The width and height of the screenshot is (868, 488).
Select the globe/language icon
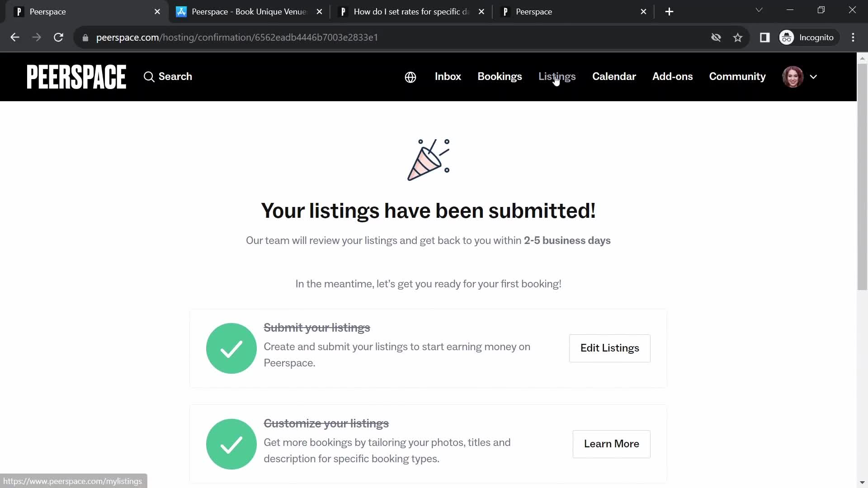410,76
